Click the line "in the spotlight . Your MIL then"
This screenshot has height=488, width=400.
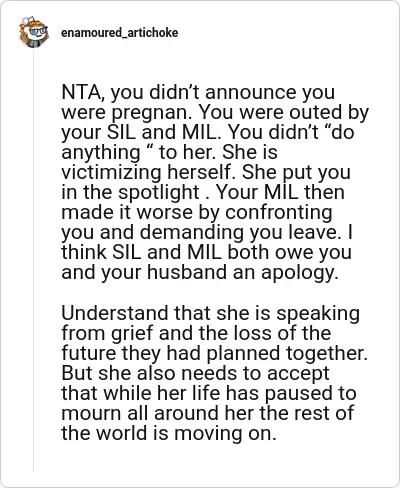[203, 192]
